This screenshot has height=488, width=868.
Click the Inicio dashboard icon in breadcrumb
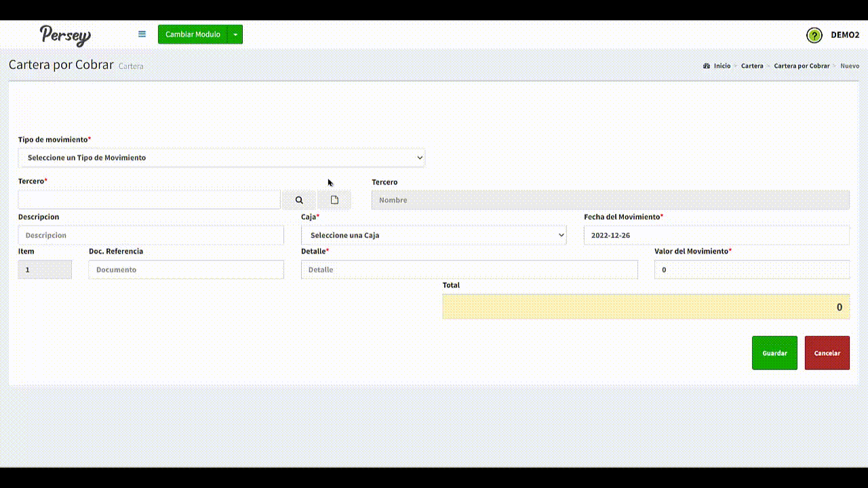click(707, 66)
